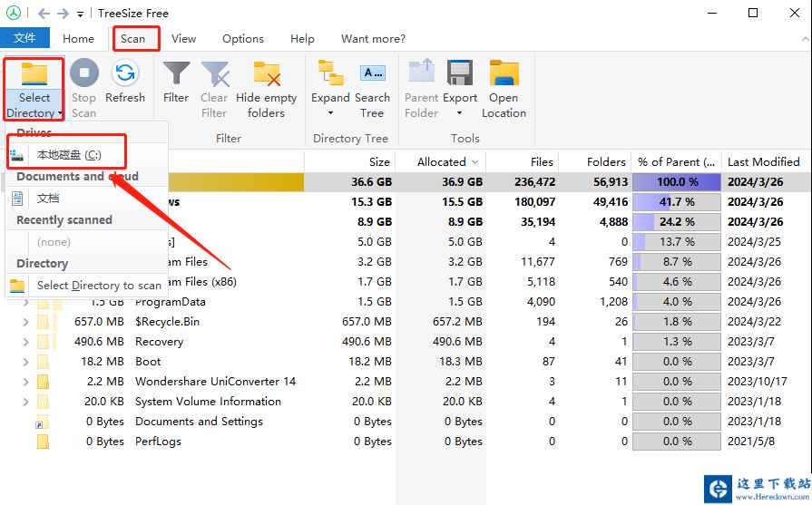Expand System Volume Information folder
This screenshot has width=812, height=505.
click(26, 402)
